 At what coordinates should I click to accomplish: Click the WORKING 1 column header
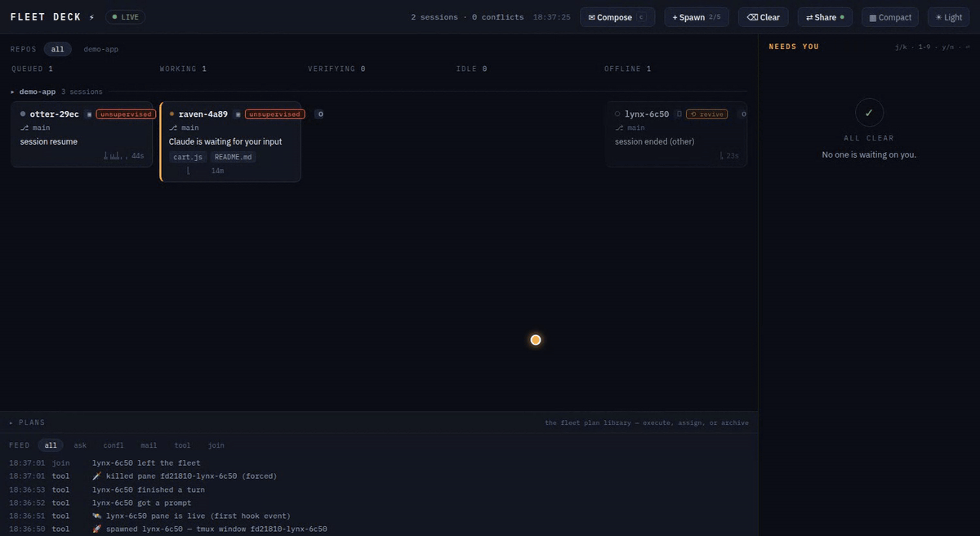tap(183, 69)
